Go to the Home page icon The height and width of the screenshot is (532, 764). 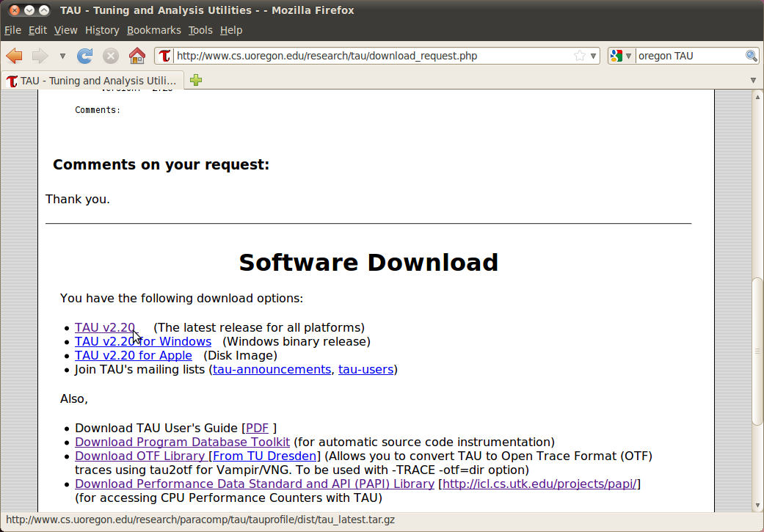(x=137, y=56)
